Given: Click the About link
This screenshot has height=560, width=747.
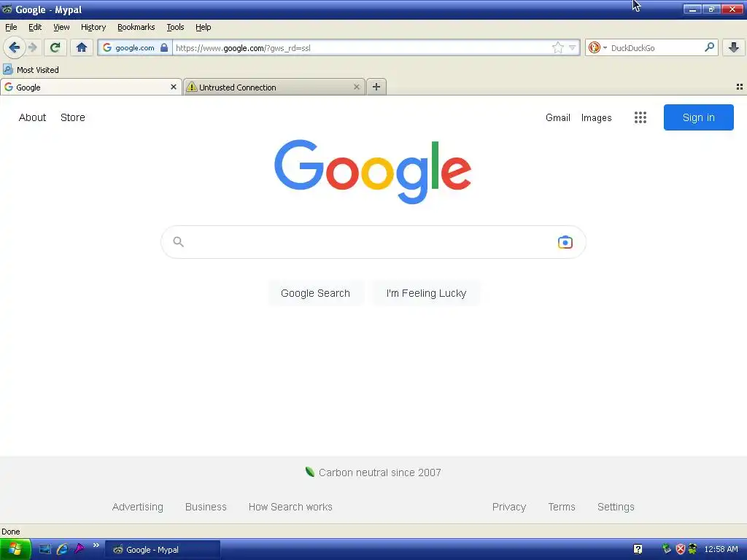Looking at the screenshot, I should click(x=32, y=117).
